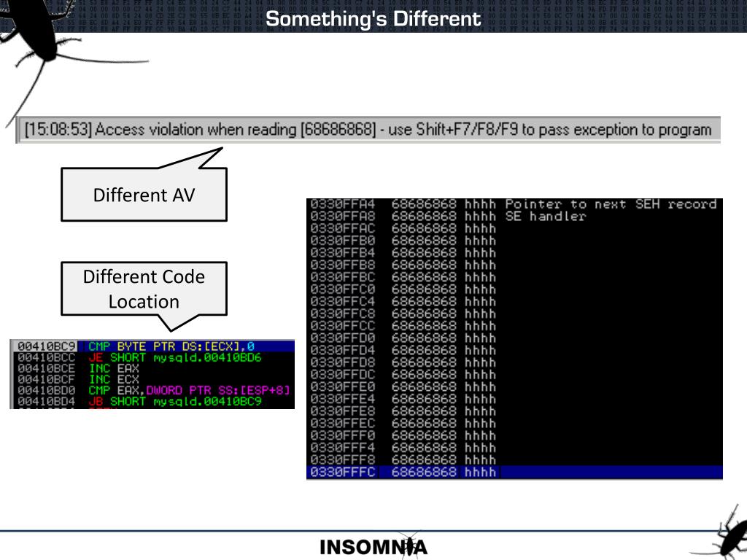
Task: Click the 'Something's Different' slide title
Action: click(x=373, y=18)
